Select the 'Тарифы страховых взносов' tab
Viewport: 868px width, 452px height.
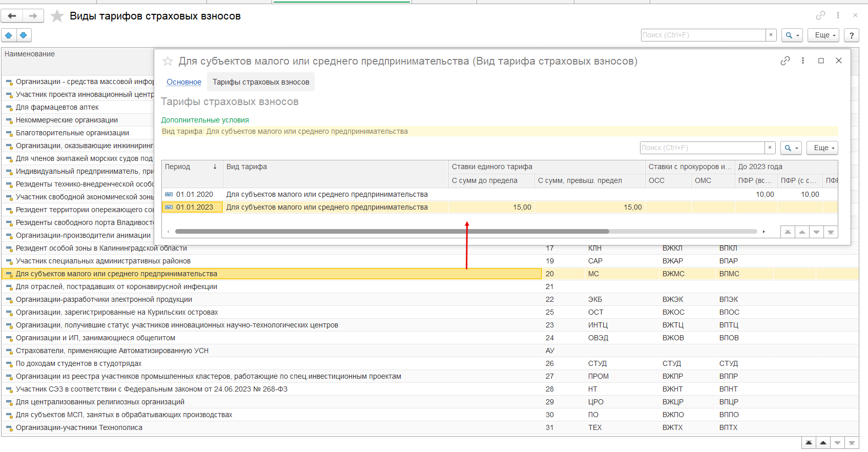tap(261, 82)
